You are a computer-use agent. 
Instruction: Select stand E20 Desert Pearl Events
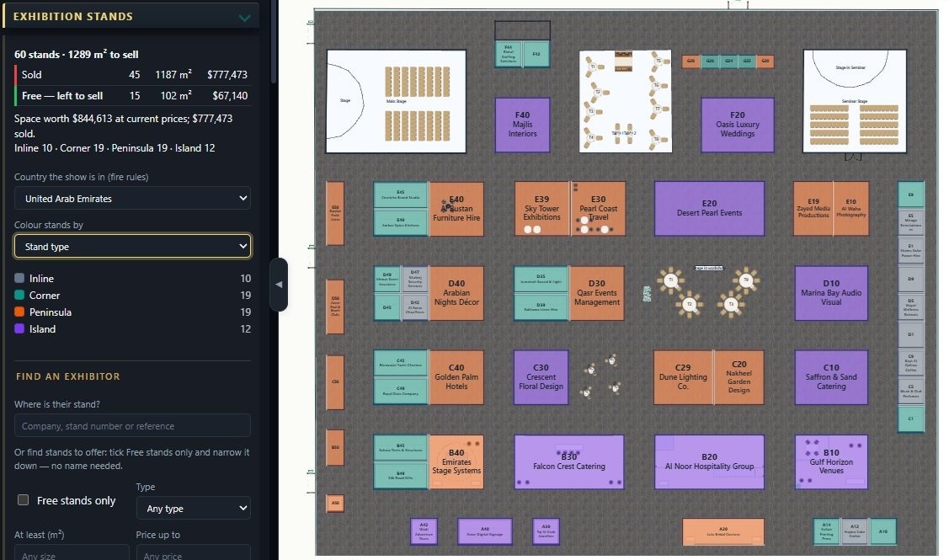(x=709, y=208)
